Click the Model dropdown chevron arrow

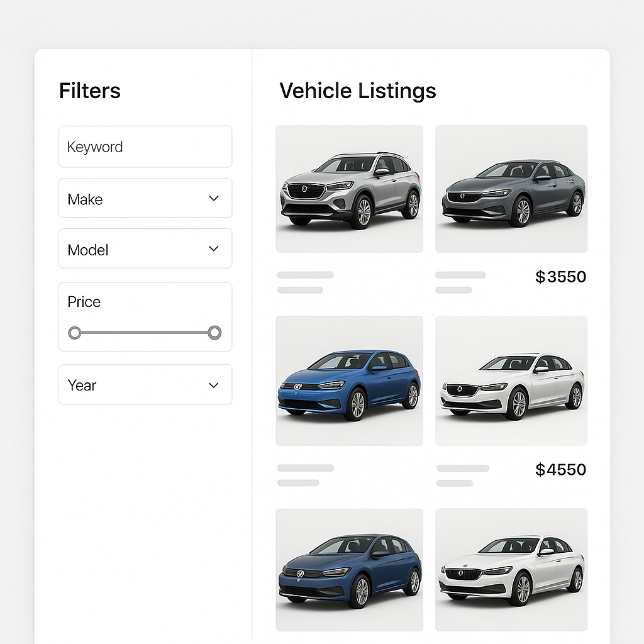214,248
